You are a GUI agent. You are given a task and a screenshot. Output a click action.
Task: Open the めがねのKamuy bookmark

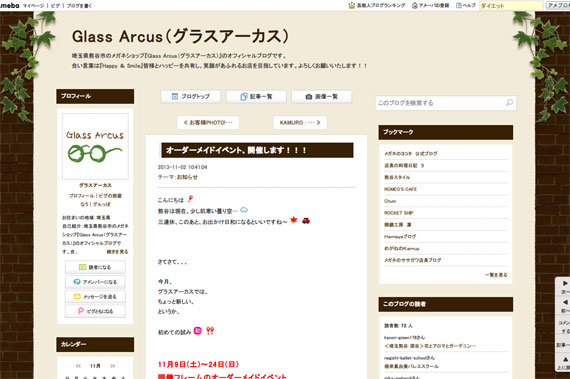coord(402,249)
